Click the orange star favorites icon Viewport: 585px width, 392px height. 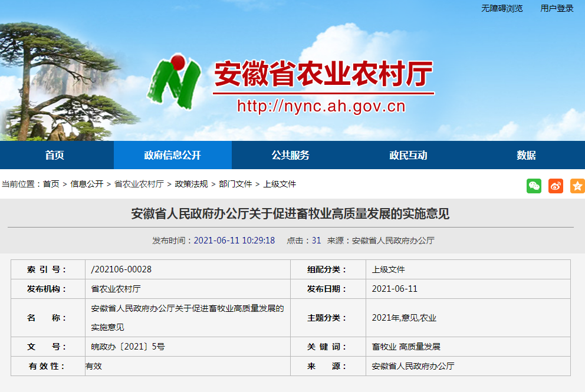577,186
